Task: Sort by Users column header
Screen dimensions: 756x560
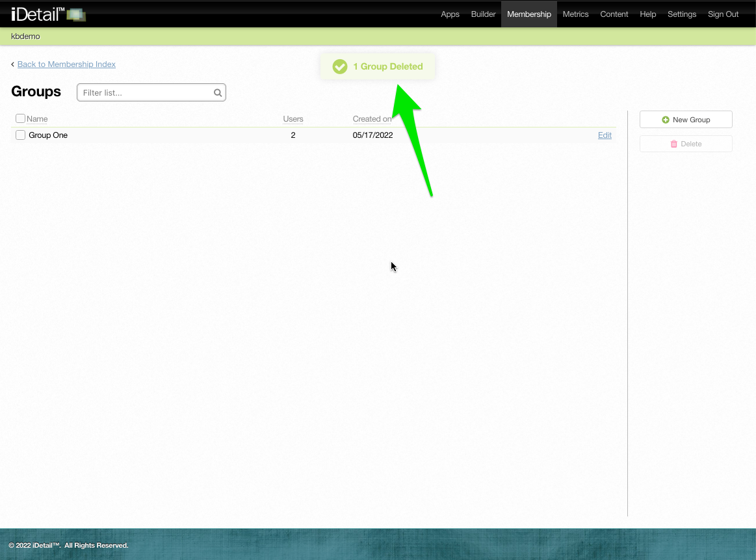Action: click(293, 118)
